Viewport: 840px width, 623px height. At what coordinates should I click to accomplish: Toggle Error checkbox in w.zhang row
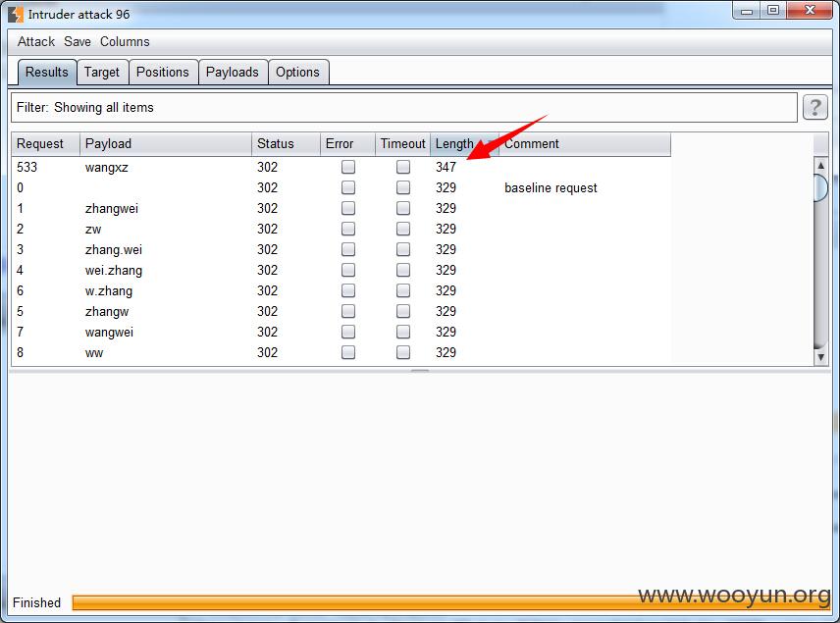(x=348, y=290)
